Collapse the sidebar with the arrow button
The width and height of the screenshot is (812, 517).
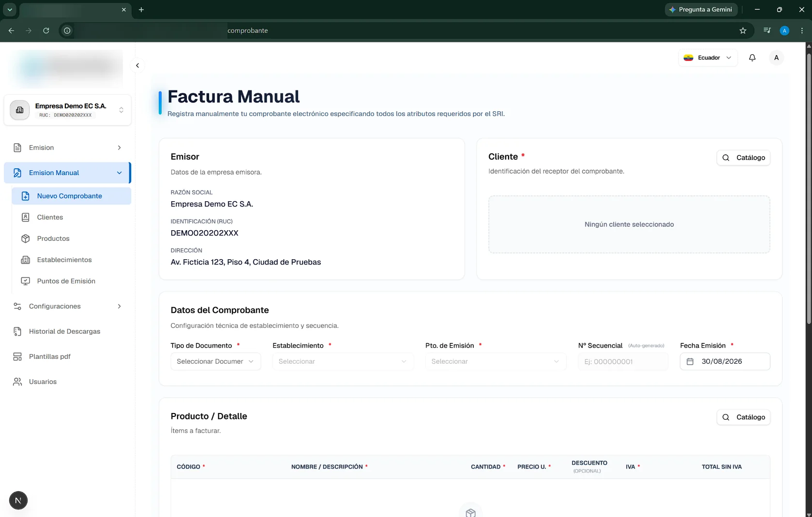(137, 65)
